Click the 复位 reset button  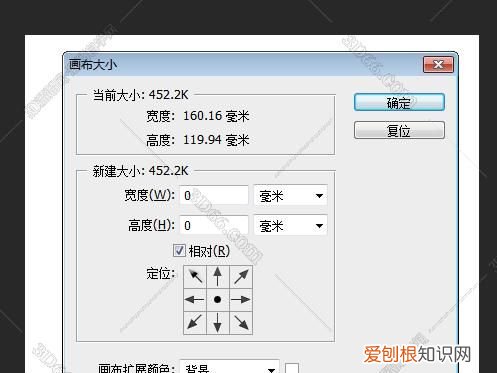point(399,130)
